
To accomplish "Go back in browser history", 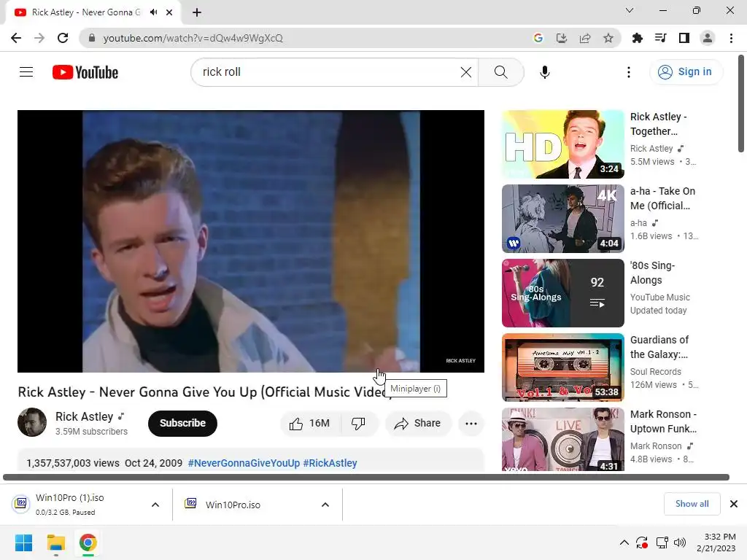I will (x=16, y=38).
